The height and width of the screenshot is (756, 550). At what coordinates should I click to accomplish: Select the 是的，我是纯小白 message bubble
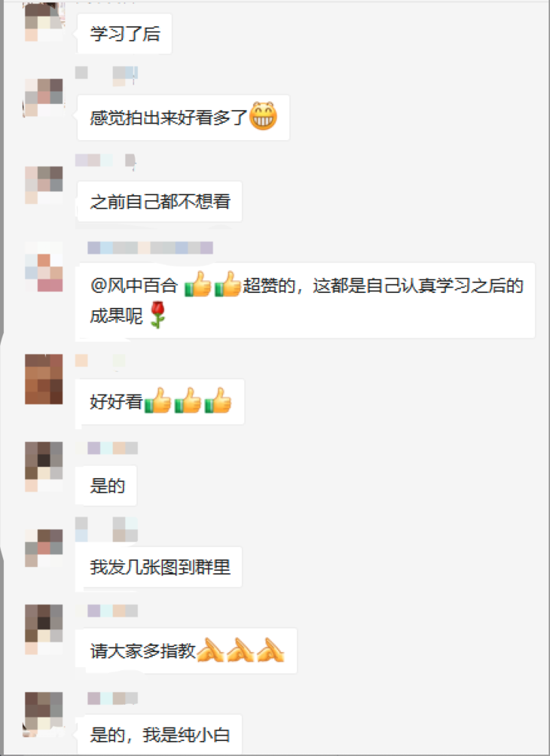(160, 734)
